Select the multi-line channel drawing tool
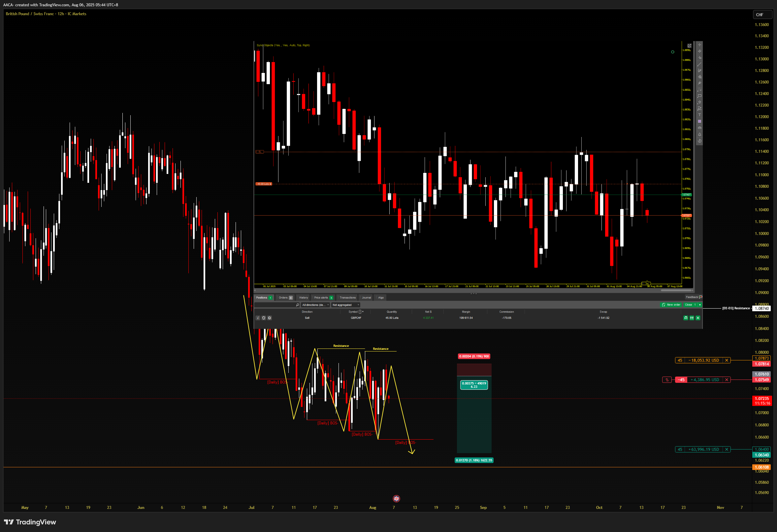This screenshot has height=532, width=777. pos(699,77)
